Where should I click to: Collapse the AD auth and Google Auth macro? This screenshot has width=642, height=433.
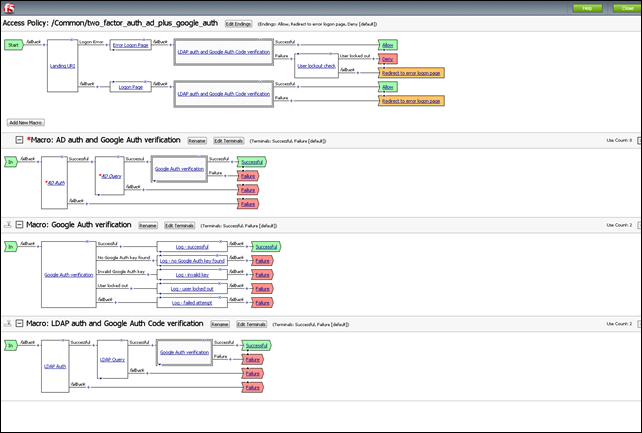pyautogui.click(x=19, y=140)
